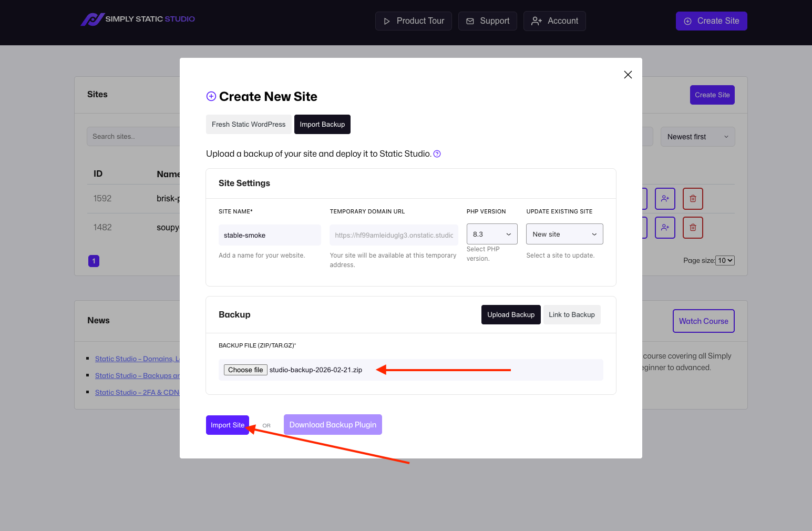812x531 pixels.
Task: Switch to Fresh Static WordPress tab
Action: coord(249,125)
